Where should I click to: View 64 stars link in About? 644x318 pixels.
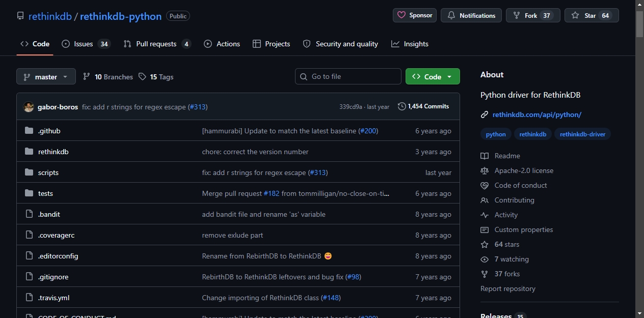click(x=507, y=244)
